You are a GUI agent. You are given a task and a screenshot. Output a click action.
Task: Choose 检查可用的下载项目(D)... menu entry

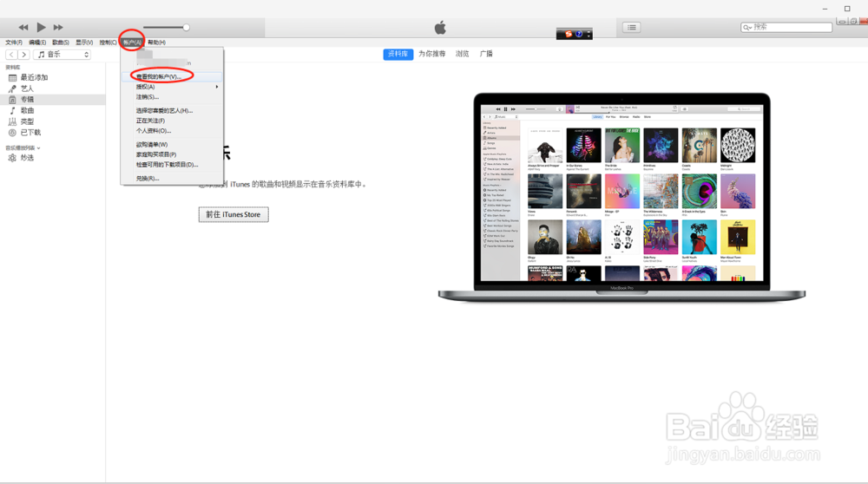[x=172, y=164]
